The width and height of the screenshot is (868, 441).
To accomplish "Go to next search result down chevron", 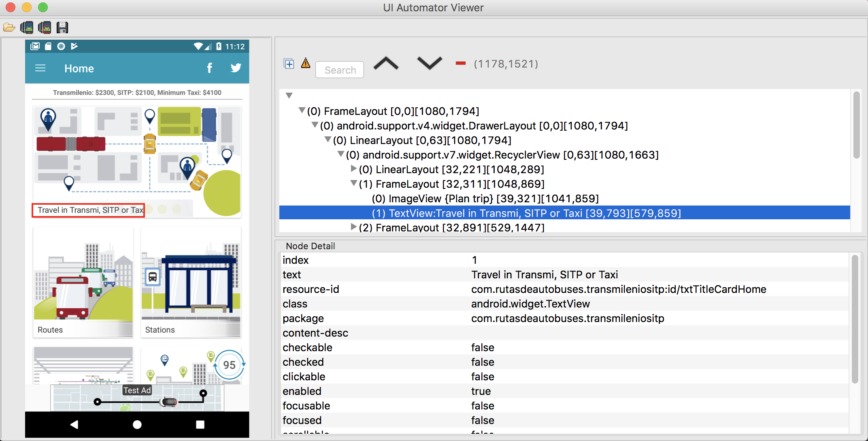I will coord(429,64).
